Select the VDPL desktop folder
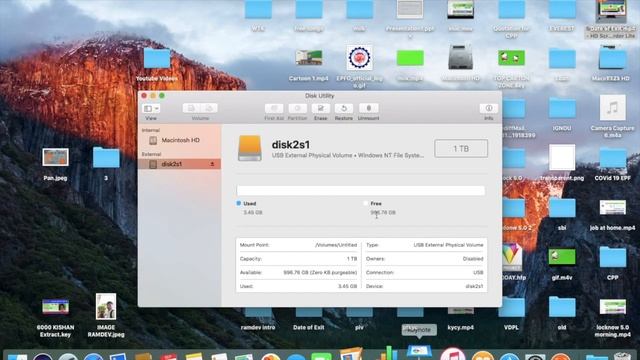The image size is (640, 360). [511, 307]
